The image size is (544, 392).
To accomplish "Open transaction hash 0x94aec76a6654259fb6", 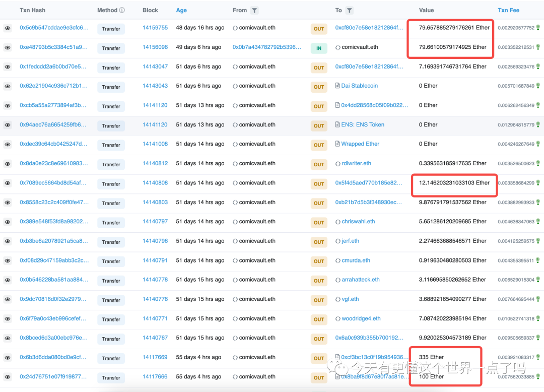I will (x=53, y=124).
